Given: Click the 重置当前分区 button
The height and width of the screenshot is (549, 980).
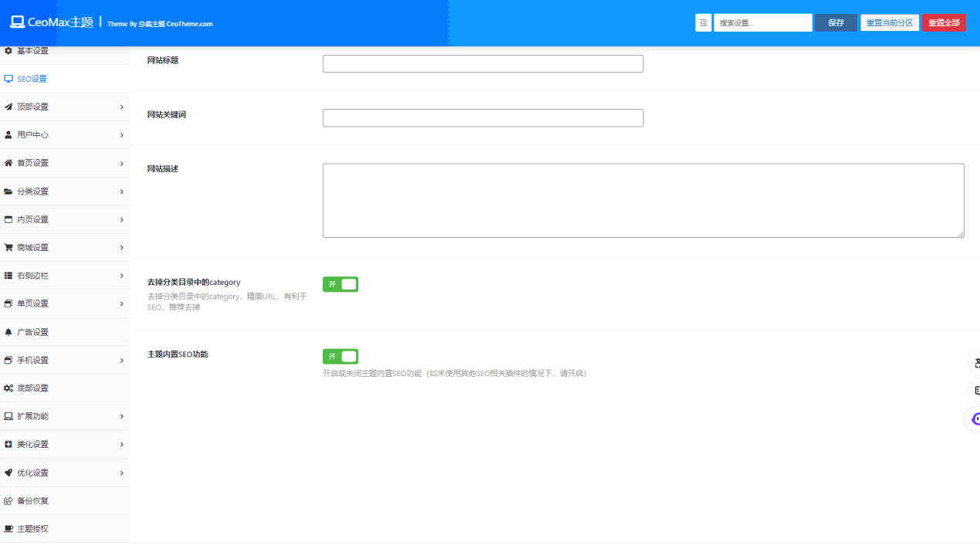Looking at the screenshot, I should pos(890,23).
